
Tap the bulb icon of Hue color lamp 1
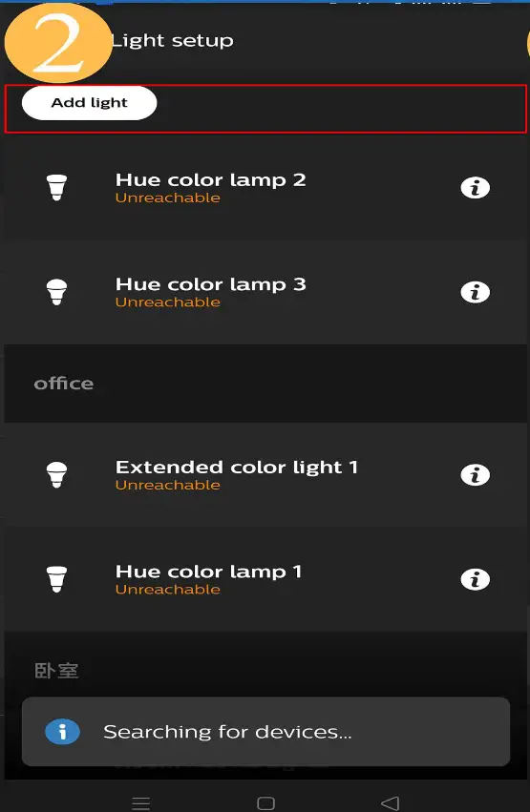click(56, 579)
